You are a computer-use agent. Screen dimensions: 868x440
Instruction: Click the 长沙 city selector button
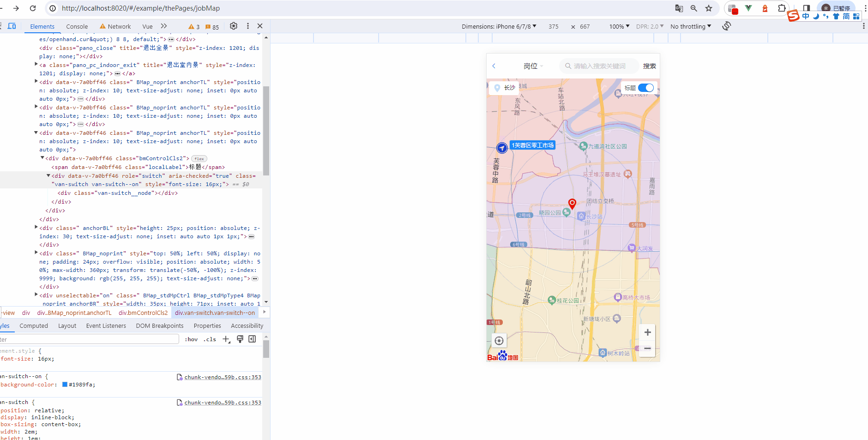coord(504,88)
